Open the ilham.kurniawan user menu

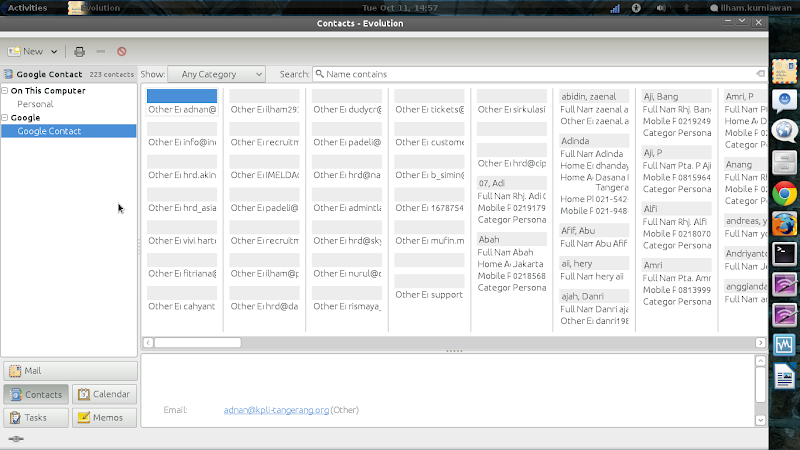pyautogui.click(x=750, y=8)
